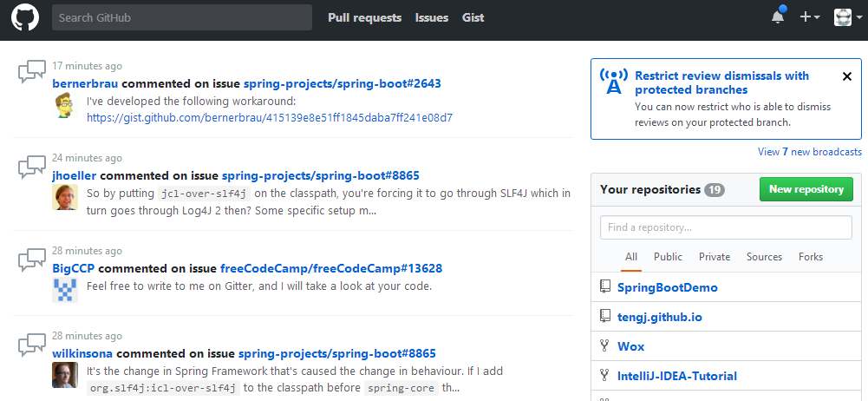Click the GitHub Octocat logo
Screen dimensions: 868x401
pyautogui.click(x=25, y=17)
